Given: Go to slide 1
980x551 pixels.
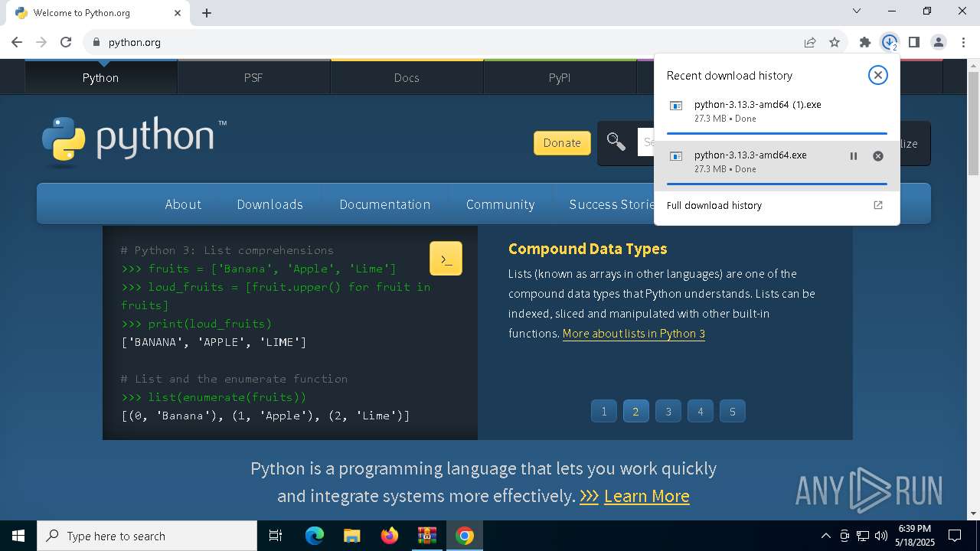Looking at the screenshot, I should 603,411.
